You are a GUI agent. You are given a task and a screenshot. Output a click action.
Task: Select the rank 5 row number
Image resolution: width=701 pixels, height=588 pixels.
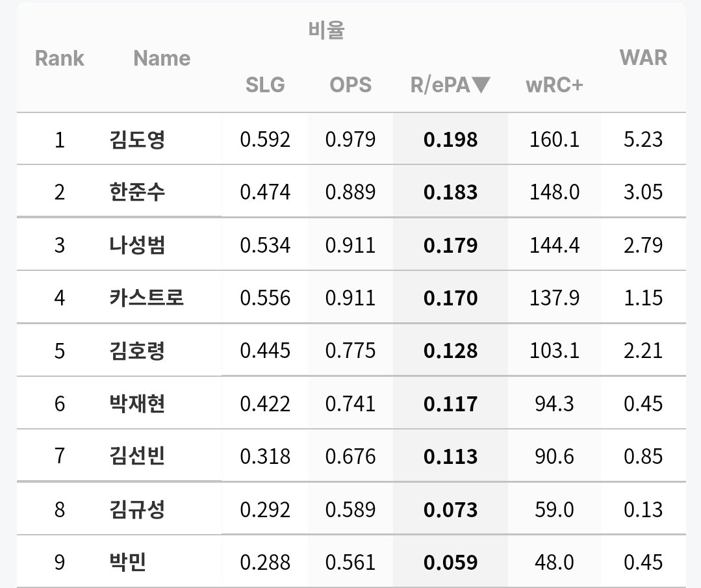(60, 351)
